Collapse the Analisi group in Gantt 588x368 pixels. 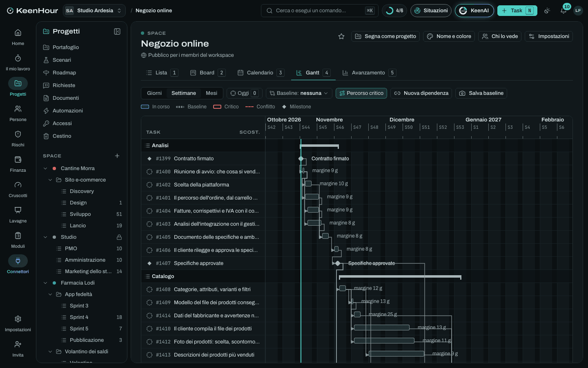[148, 146]
